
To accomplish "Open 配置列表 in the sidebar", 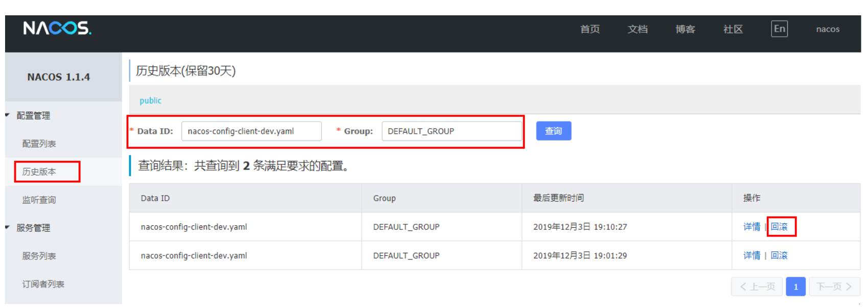I will pos(39,144).
